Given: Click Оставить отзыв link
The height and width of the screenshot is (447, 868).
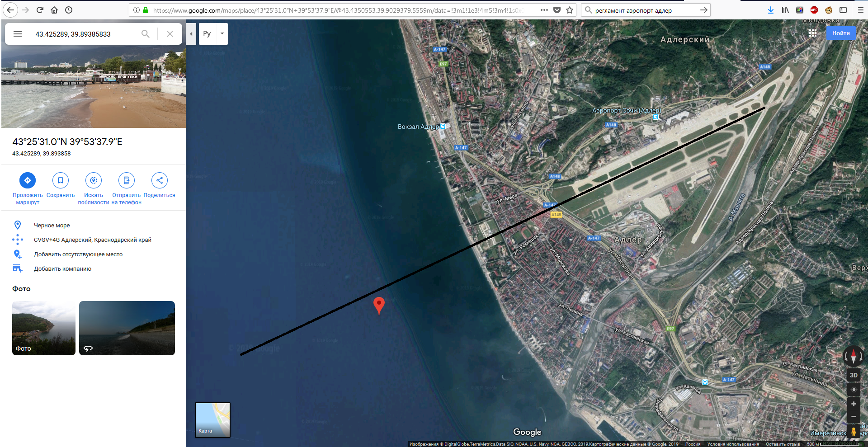Looking at the screenshot, I should pos(783,444).
